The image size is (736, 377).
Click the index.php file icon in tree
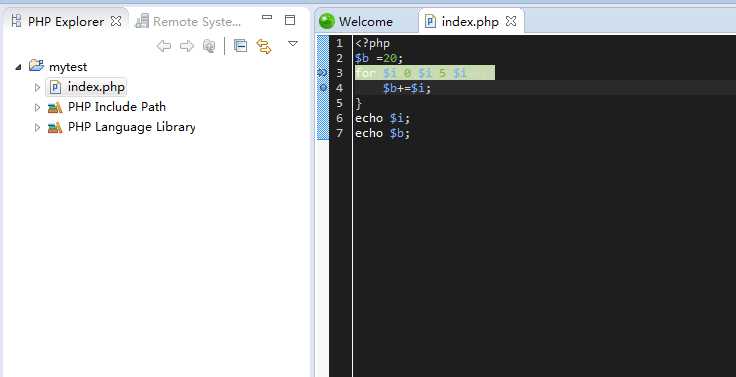click(x=56, y=87)
